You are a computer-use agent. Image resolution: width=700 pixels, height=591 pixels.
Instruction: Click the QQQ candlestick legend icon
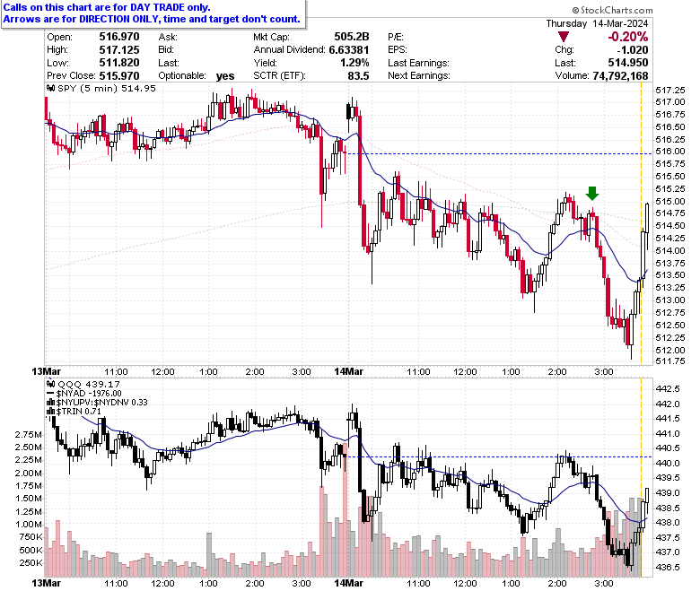(50, 384)
